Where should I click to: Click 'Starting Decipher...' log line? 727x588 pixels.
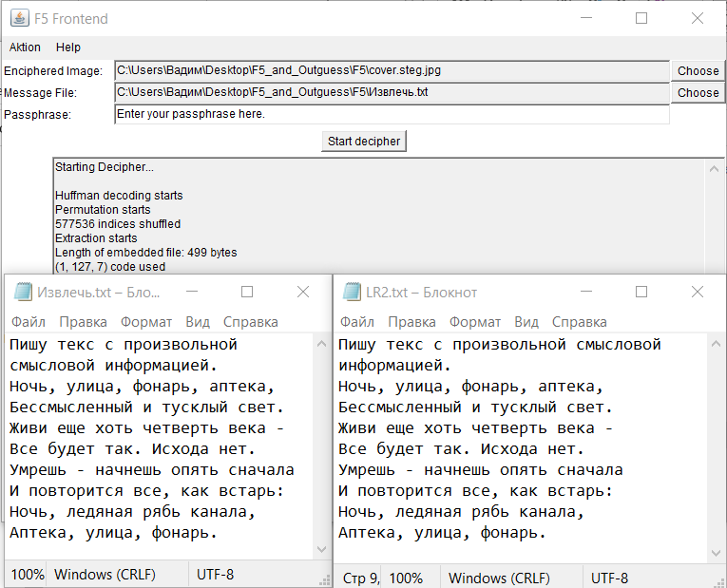point(105,167)
